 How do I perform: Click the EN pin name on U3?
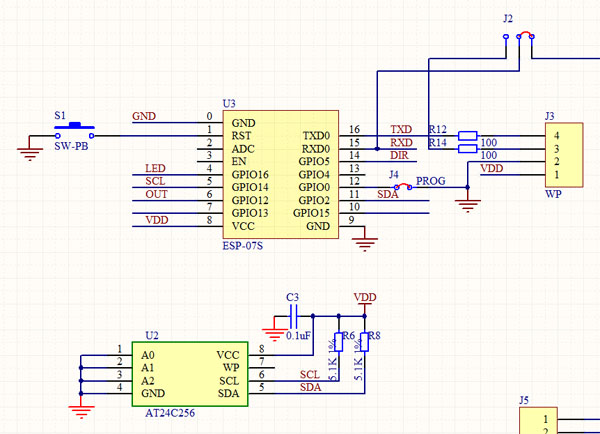click(239, 162)
